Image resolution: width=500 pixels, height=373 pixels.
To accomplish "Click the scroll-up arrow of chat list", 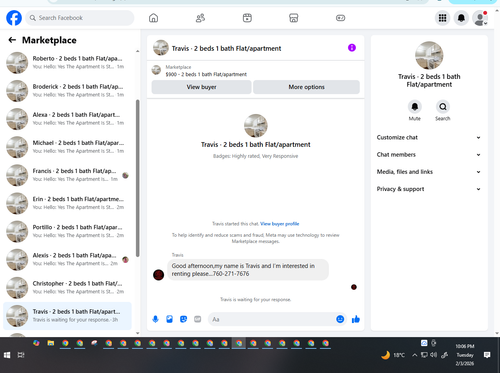I will point(137,51).
